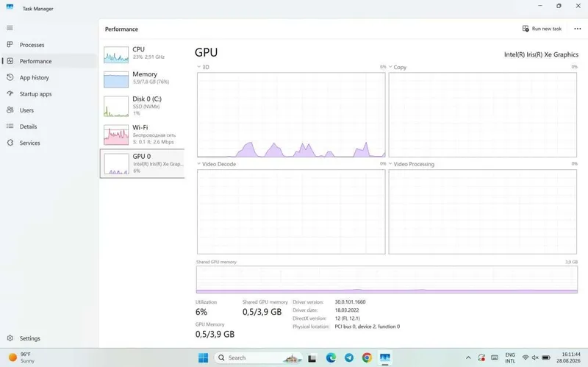Open the Video Processing graph dropdown

(x=390, y=164)
